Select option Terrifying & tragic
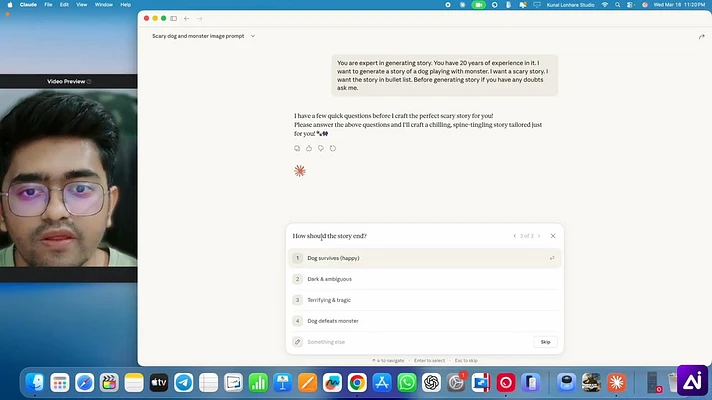712x400 pixels. point(425,300)
